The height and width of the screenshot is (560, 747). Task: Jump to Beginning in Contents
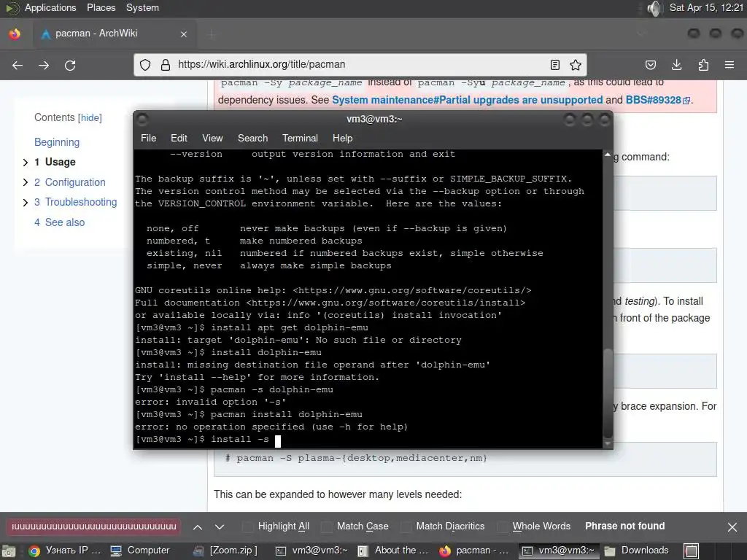[57, 142]
